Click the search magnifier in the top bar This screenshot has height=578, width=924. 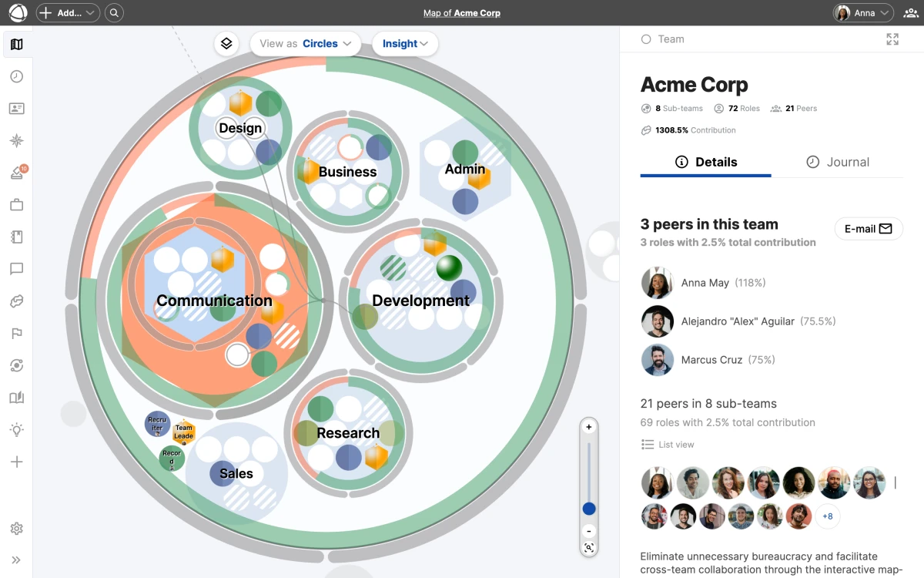coord(114,12)
